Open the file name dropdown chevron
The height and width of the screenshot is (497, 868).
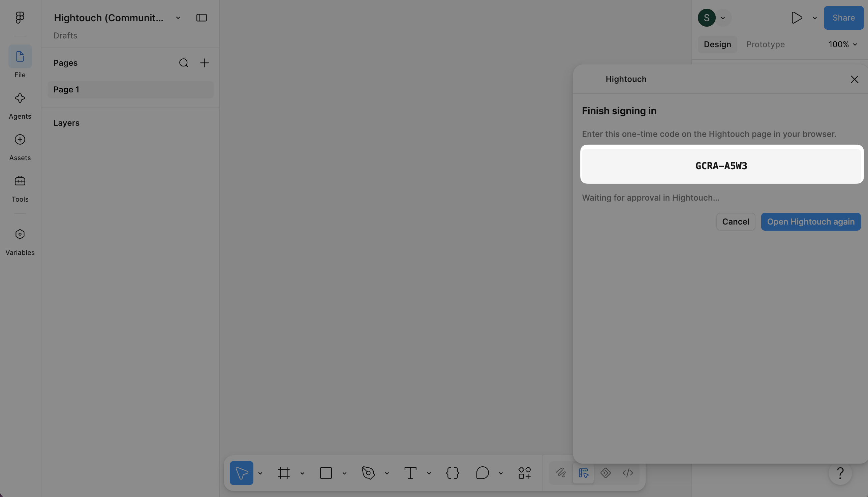click(178, 18)
